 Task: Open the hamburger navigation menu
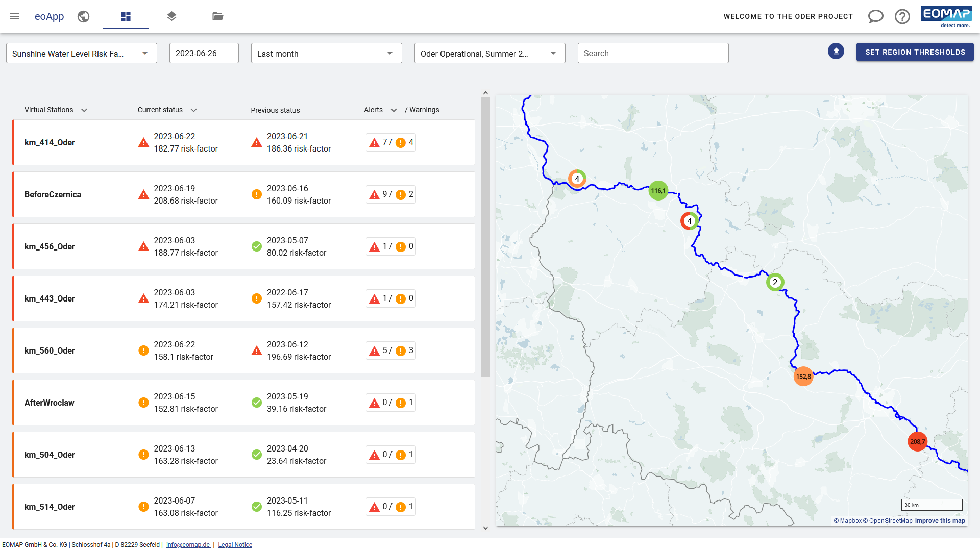(x=14, y=16)
